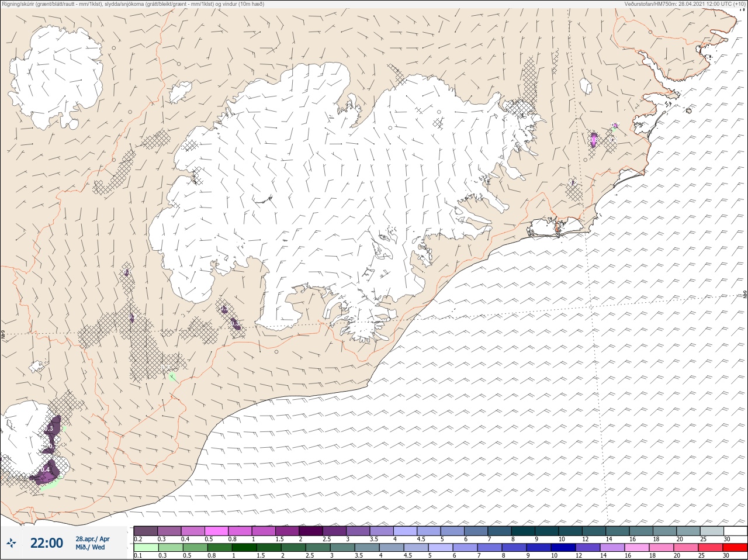
Task: Select dark green lower swatch between 1 and 1.5
Action: tap(244, 548)
